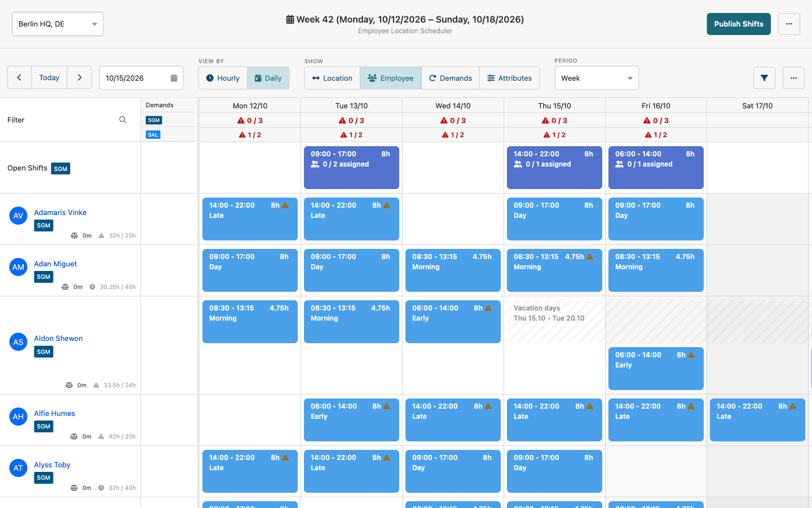Select Wed 14/10 column header
The image size is (812, 508).
click(x=453, y=106)
